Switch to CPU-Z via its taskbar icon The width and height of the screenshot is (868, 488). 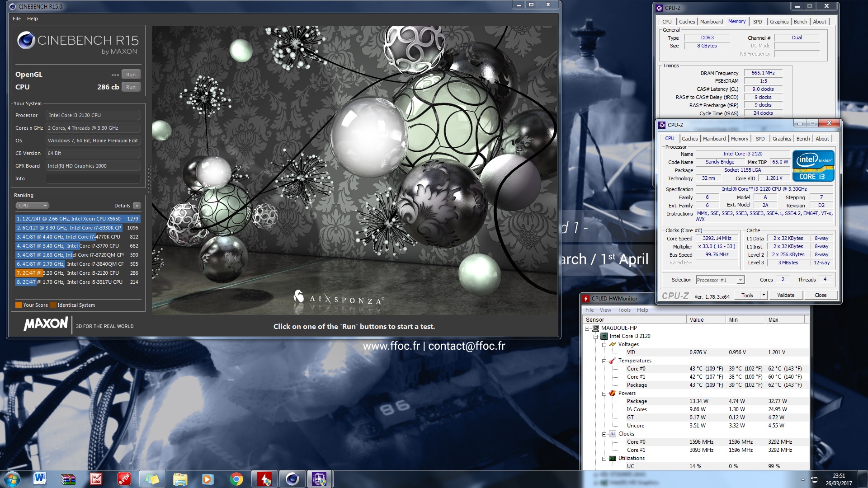pos(320,479)
